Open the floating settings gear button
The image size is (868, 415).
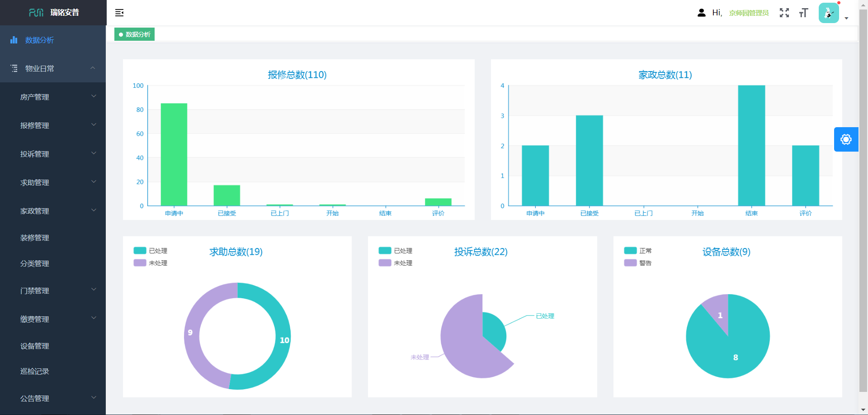click(x=846, y=139)
